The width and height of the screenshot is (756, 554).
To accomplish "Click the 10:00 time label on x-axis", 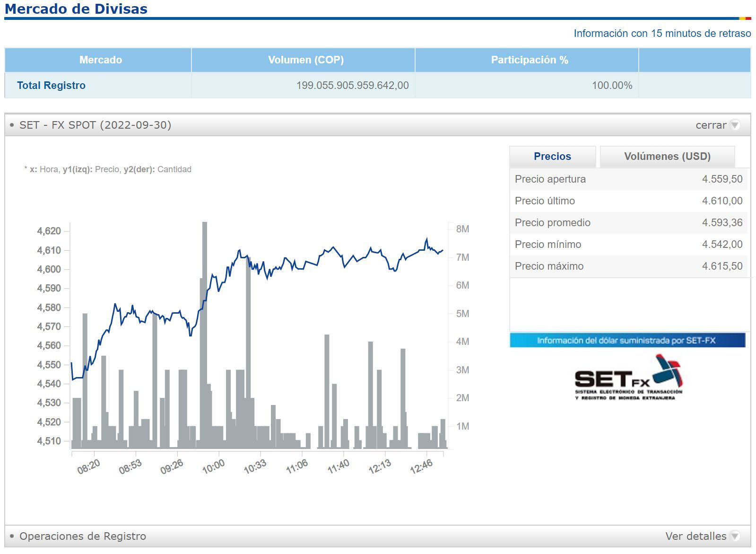I will (213, 466).
